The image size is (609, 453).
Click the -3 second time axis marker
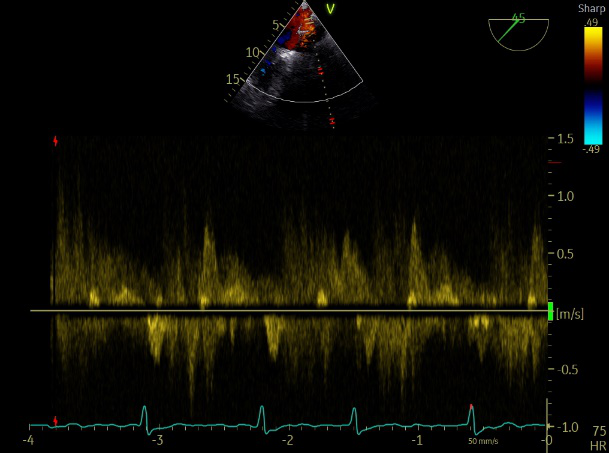156,440
